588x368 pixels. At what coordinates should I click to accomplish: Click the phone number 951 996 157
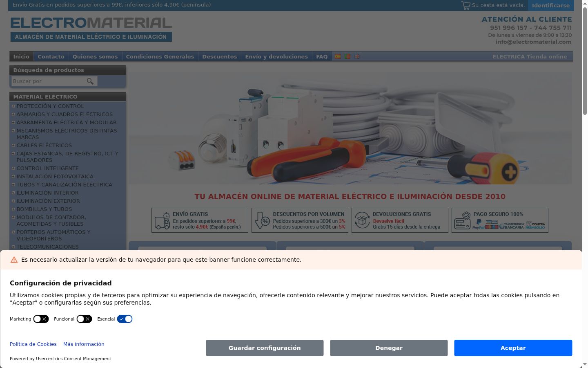pyautogui.click(x=509, y=28)
